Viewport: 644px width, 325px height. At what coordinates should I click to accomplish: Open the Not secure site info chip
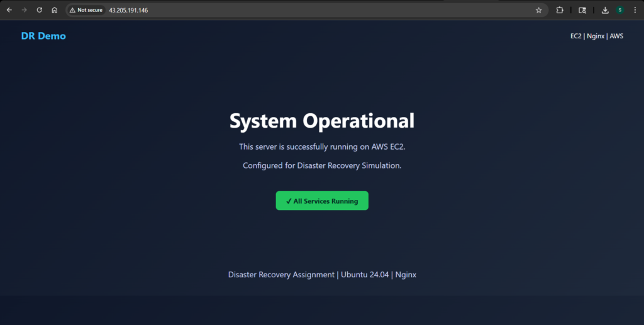tap(86, 10)
